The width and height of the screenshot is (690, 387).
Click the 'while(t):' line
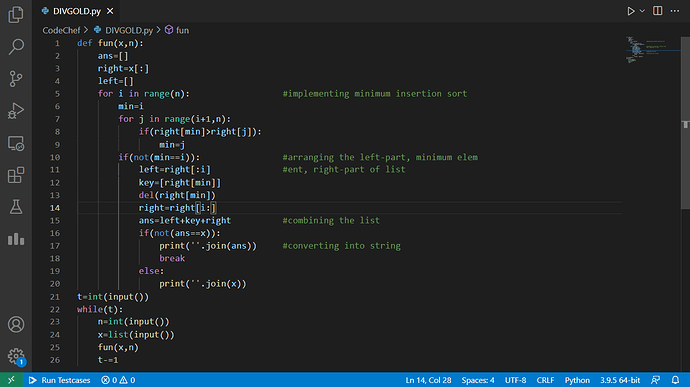[100, 310]
